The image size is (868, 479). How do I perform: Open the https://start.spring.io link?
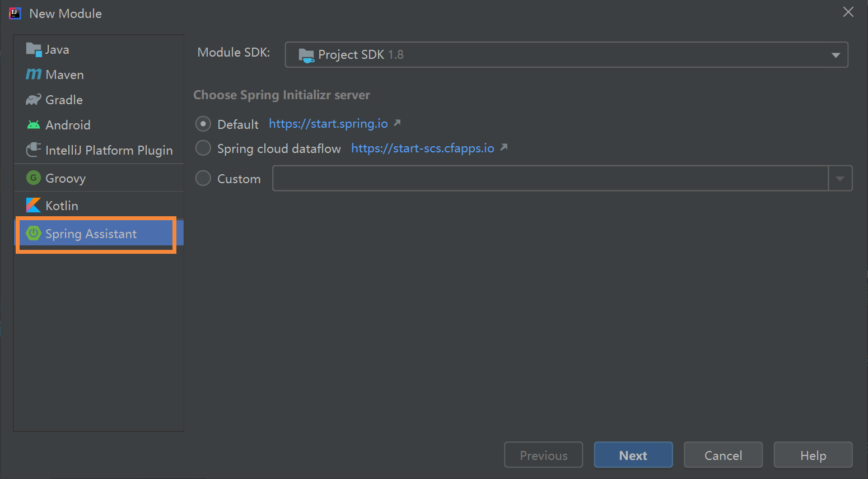tap(328, 124)
